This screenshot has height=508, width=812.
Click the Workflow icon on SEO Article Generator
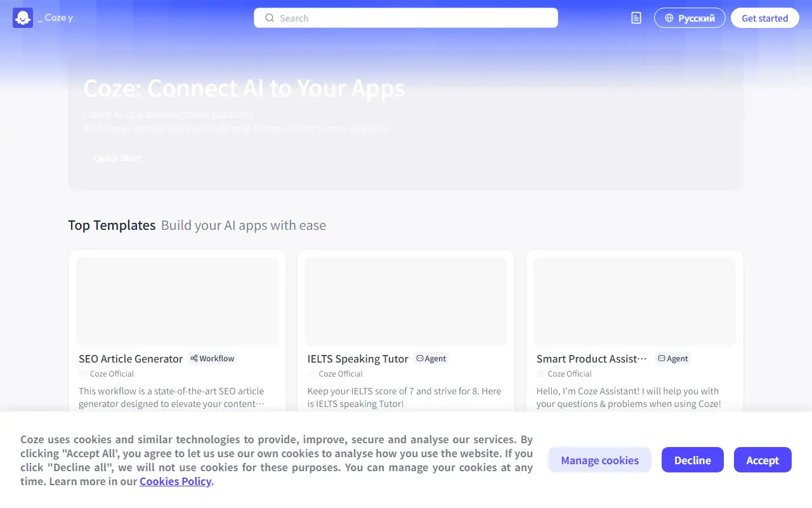[194, 358]
